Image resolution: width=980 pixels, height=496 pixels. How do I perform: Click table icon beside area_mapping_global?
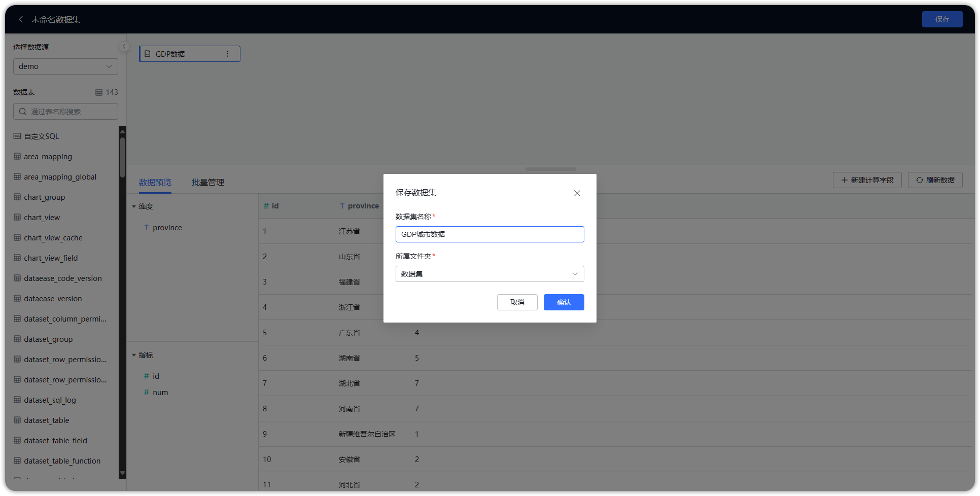(17, 176)
